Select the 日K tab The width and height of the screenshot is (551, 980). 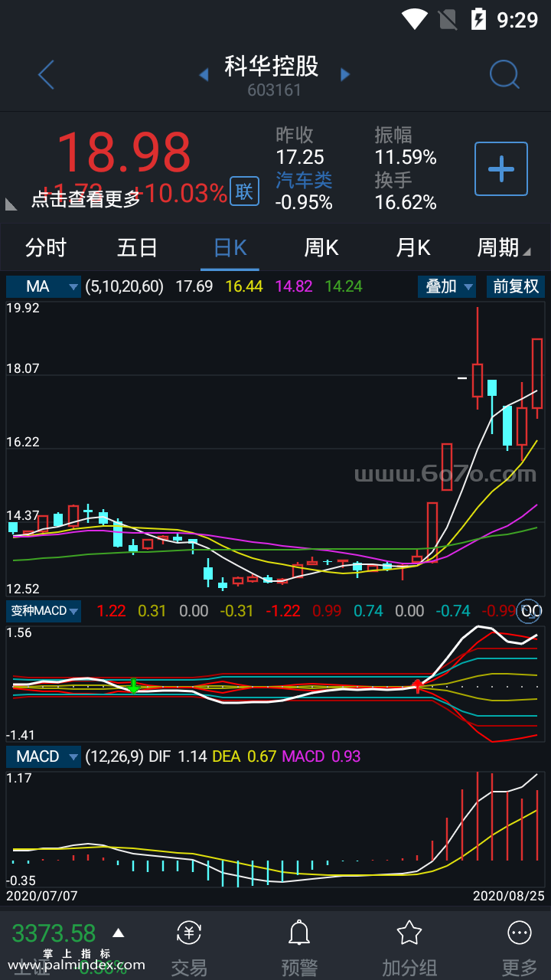(230, 247)
